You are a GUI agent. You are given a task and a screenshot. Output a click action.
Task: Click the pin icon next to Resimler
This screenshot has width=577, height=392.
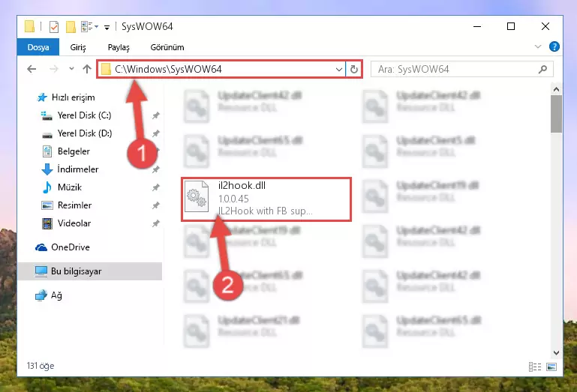(x=155, y=205)
